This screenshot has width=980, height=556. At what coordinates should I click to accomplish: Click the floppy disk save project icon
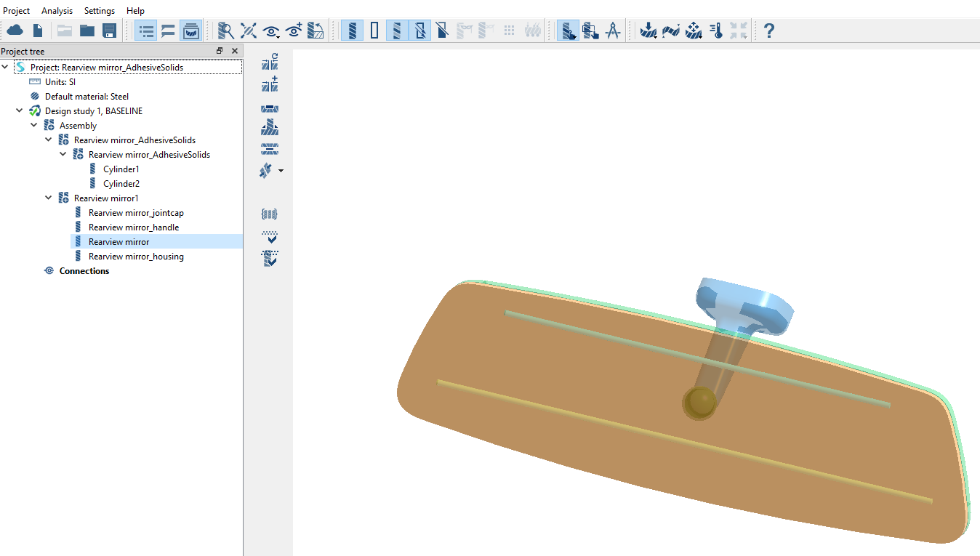(x=109, y=31)
